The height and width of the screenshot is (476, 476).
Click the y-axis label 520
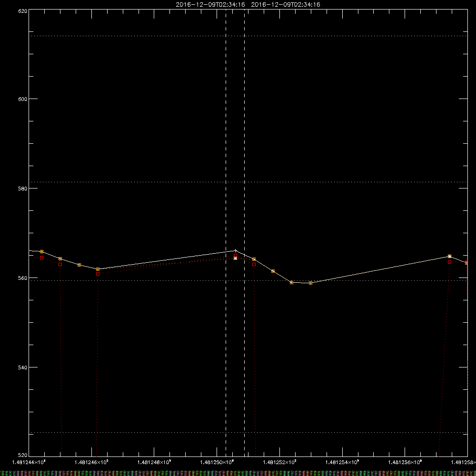pos(23,456)
